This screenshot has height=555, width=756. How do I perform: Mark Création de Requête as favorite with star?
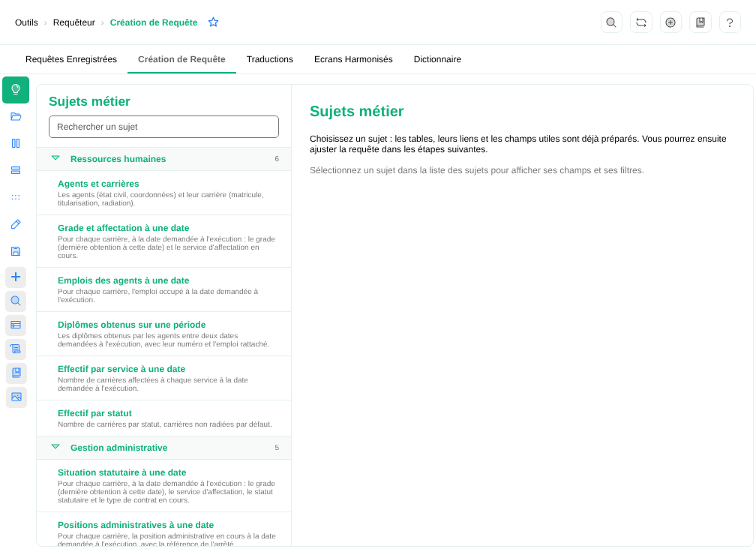click(214, 22)
